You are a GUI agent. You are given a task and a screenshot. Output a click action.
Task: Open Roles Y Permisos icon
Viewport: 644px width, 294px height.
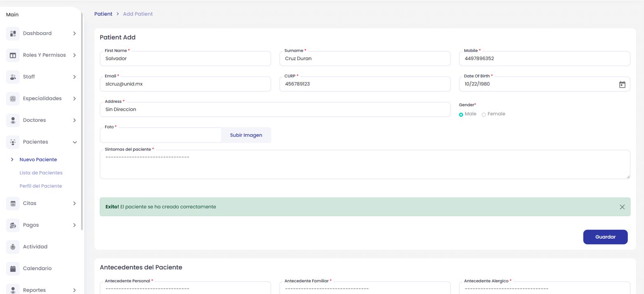[x=13, y=55]
